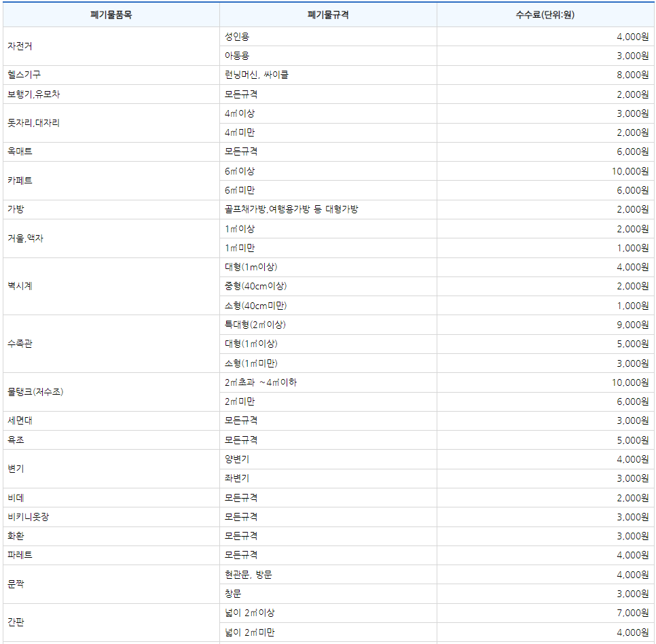Screen dimensions: 656x644
Task: Click the 8,000원 fee cell
Action: click(545, 75)
